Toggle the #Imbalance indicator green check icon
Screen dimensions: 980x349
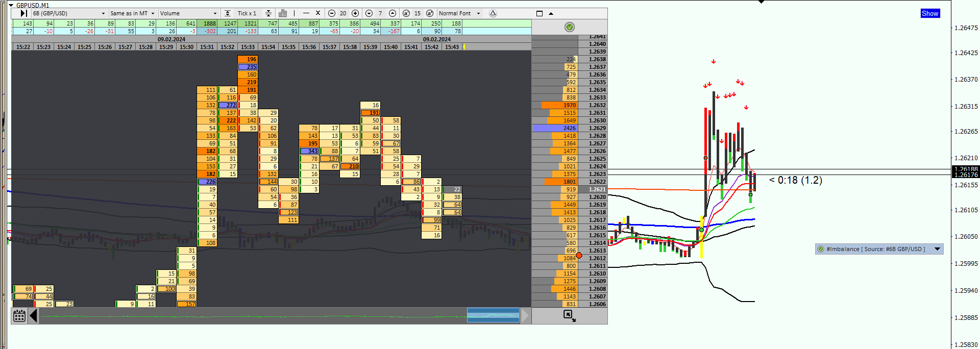tap(821, 249)
